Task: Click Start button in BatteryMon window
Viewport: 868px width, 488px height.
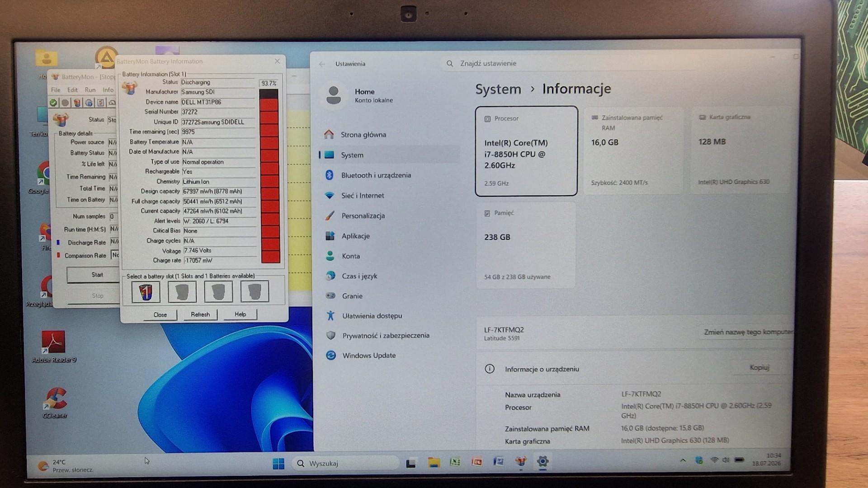Action: point(93,275)
